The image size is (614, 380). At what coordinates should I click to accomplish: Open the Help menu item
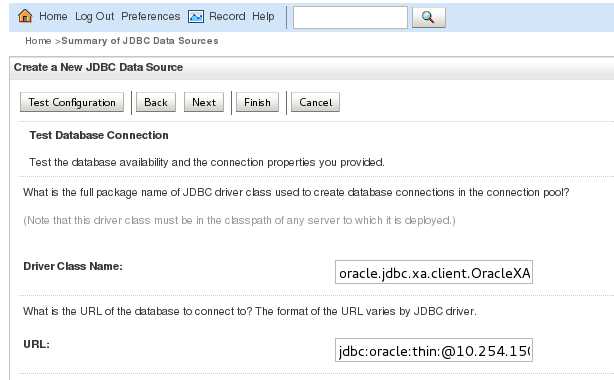tap(263, 16)
